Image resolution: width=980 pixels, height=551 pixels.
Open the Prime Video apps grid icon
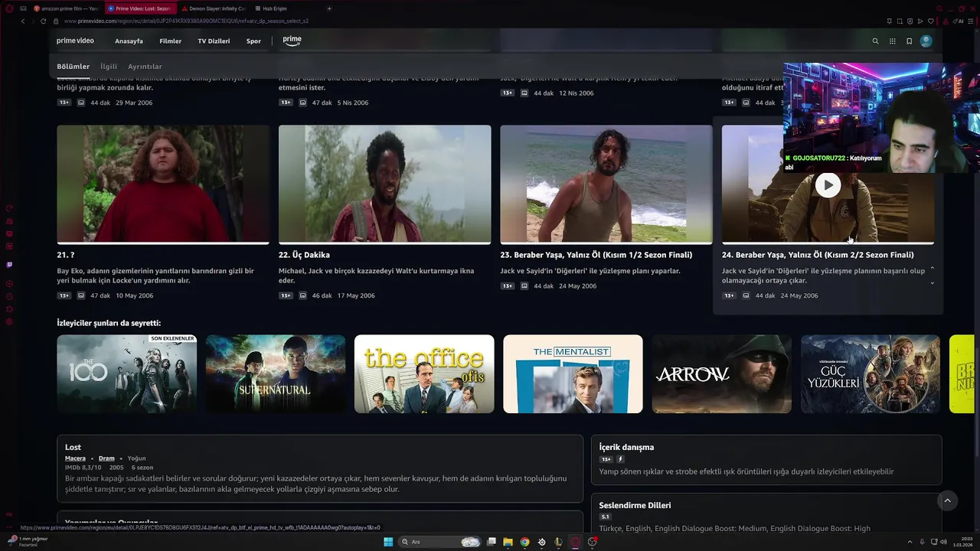coord(892,41)
